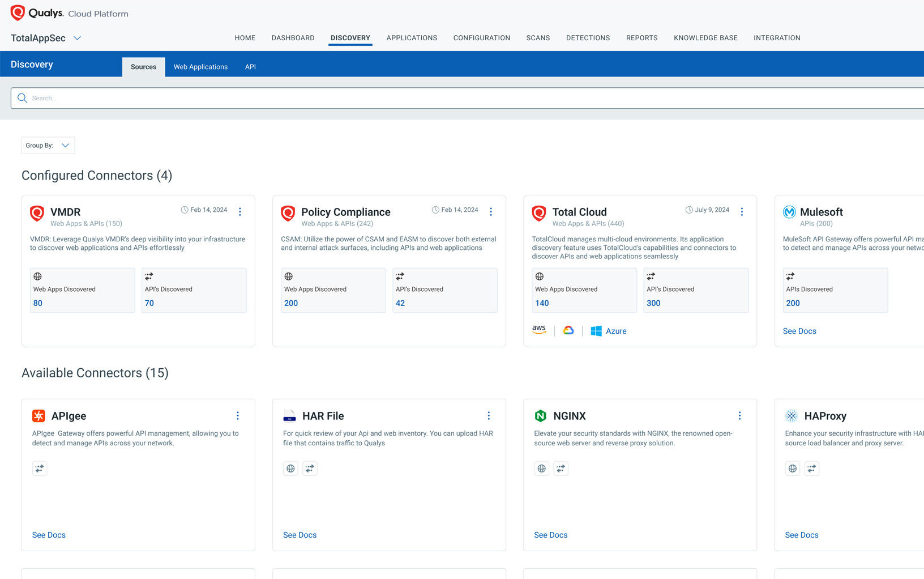Click the Google Cloud logo icon
924x579 pixels.
pyautogui.click(x=568, y=330)
